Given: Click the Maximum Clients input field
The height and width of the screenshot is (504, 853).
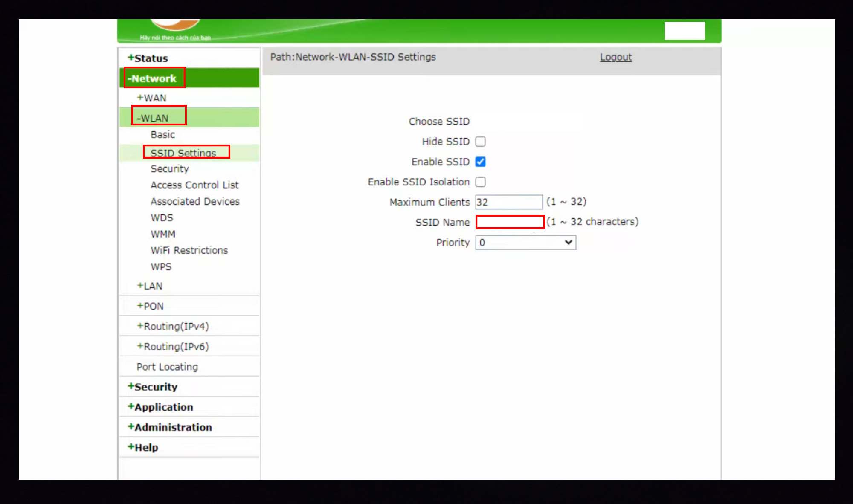Looking at the screenshot, I should tap(509, 202).
